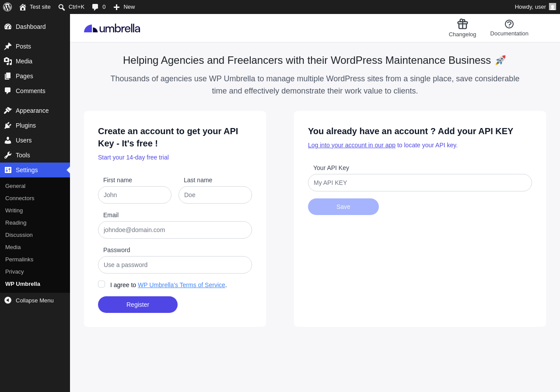The image size is (560, 392).
Task: Open the Documentation help icon
Action: pyautogui.click(x=509, y=24)
